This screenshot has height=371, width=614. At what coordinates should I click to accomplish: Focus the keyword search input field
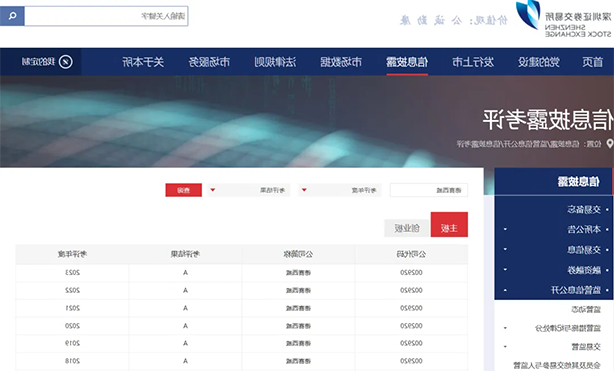106,16
